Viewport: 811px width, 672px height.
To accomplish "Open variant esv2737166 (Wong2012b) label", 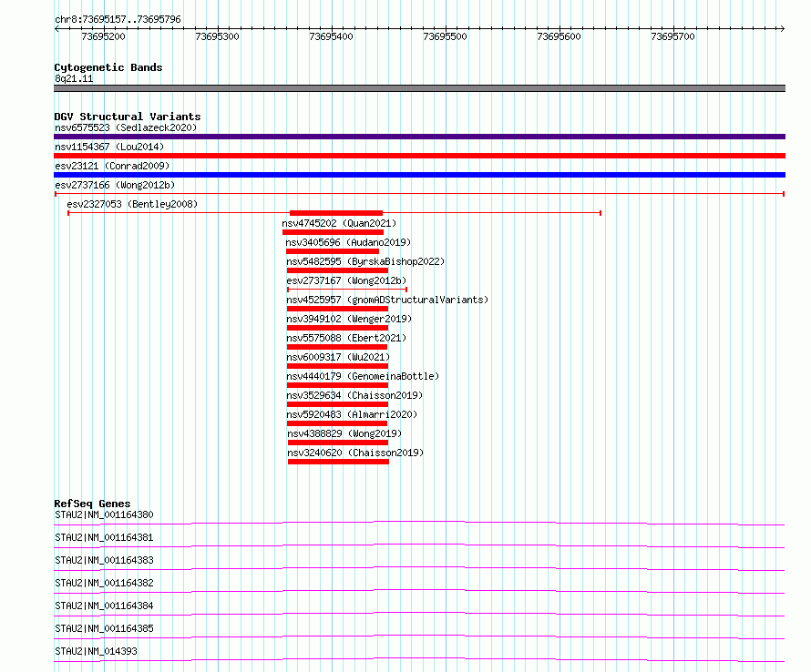I will tap(115, 185).
